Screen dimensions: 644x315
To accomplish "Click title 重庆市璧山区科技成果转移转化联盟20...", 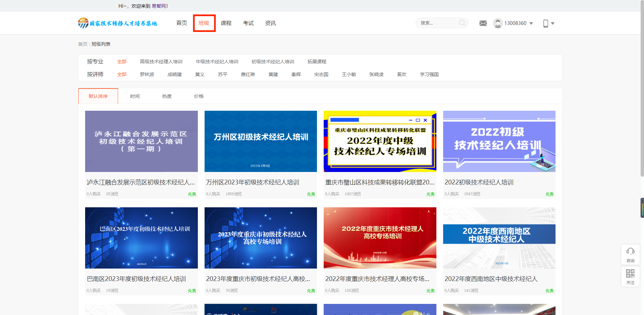I will point(380,182).
